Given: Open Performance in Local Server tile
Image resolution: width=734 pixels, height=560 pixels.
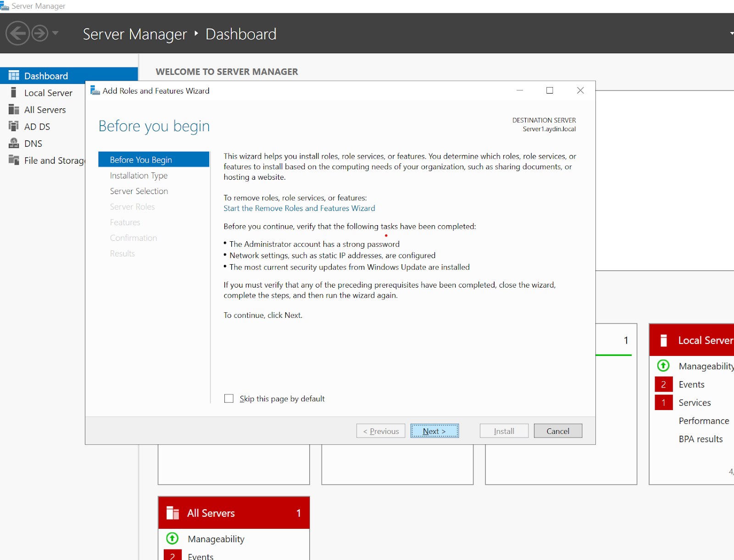Looking at the screenshot, I should (704, 421).
